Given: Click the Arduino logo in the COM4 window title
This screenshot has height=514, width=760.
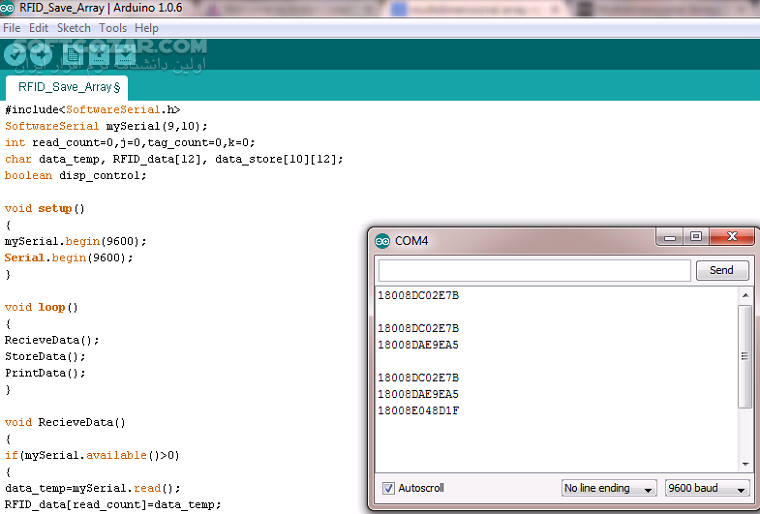Looking at the screenshot, I should [382, 241].
